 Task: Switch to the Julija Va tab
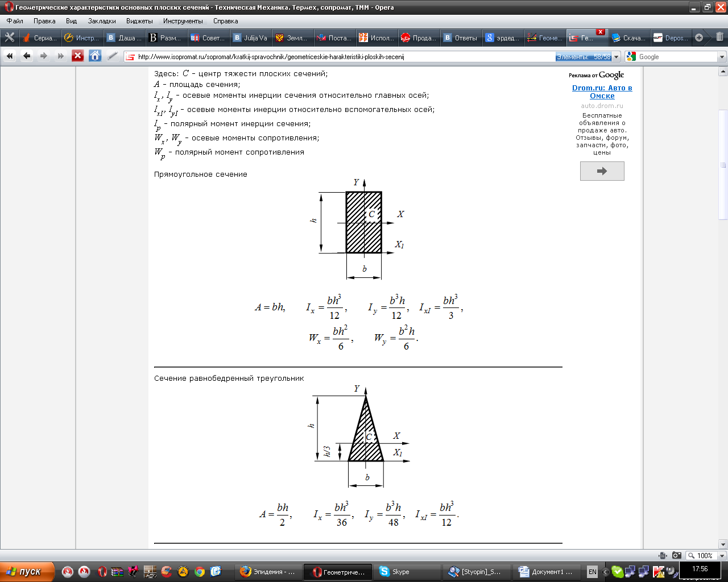(250, 38)
